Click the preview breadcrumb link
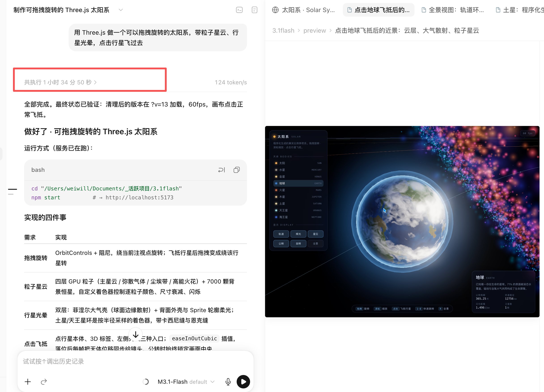Viewport: 544px width, 392px height. (x=314, y=30)
